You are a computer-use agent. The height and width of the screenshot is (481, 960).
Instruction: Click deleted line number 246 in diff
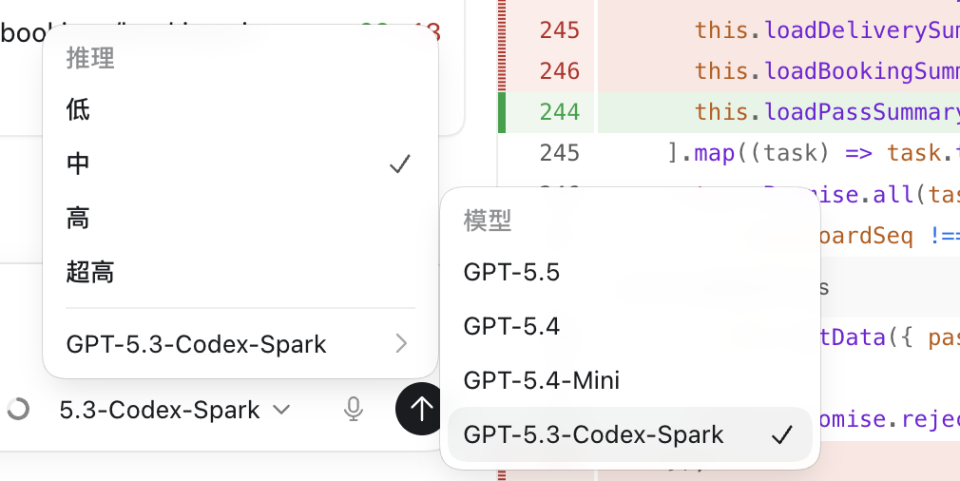point(560,71)
